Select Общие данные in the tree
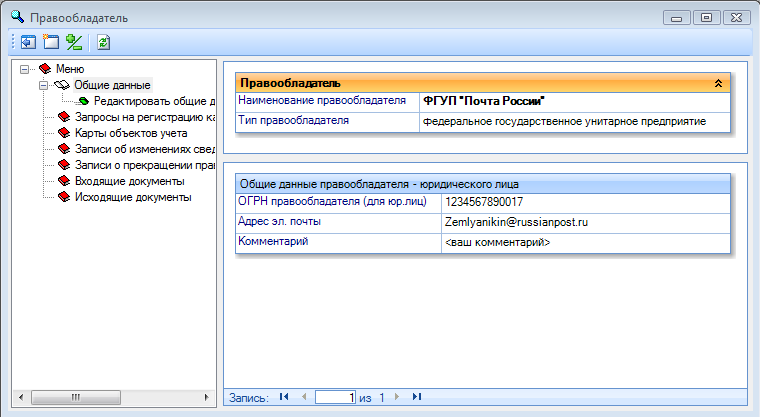This screenshot has height=417, width=760. [x=112, y=85]
